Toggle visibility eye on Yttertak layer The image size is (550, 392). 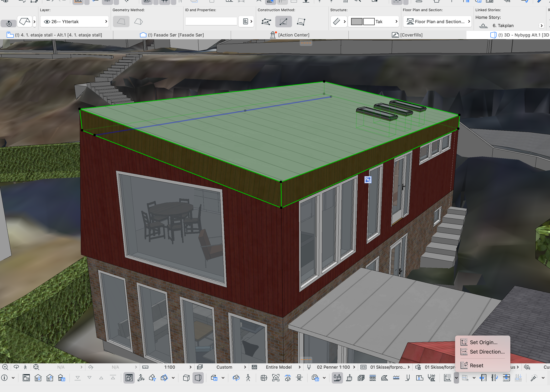47,22
